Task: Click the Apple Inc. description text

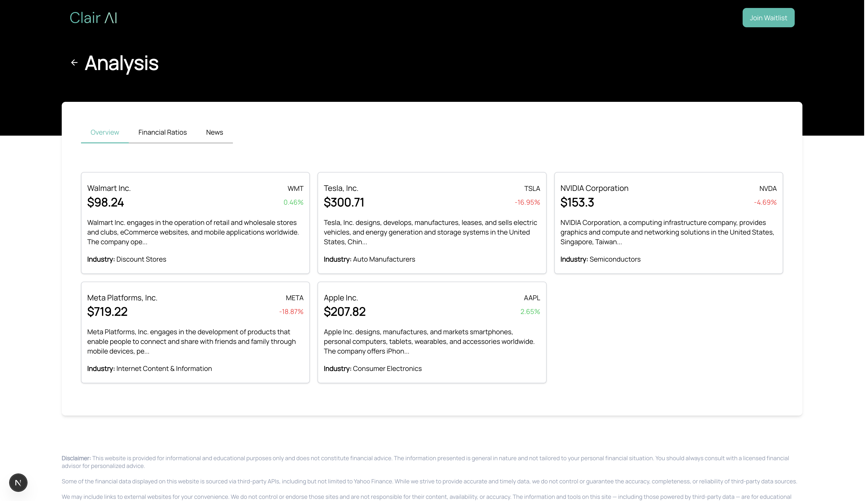Action: click(x=429, y=342)
